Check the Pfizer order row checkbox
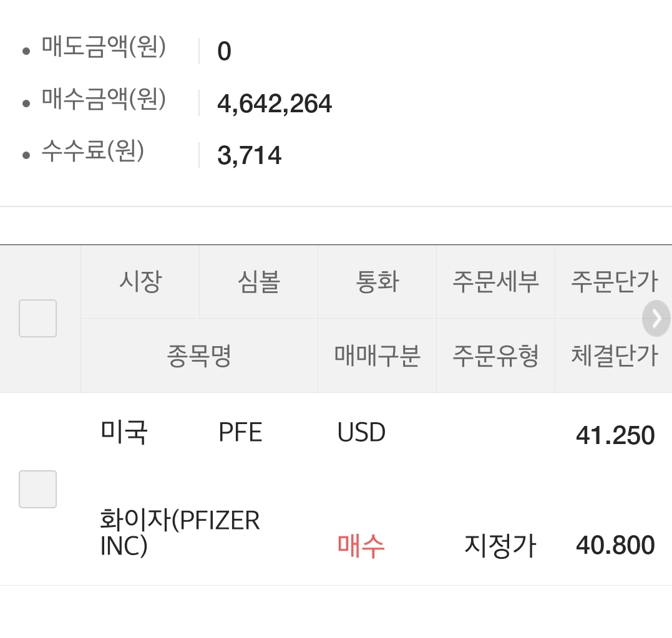 (x=37, y=489)
